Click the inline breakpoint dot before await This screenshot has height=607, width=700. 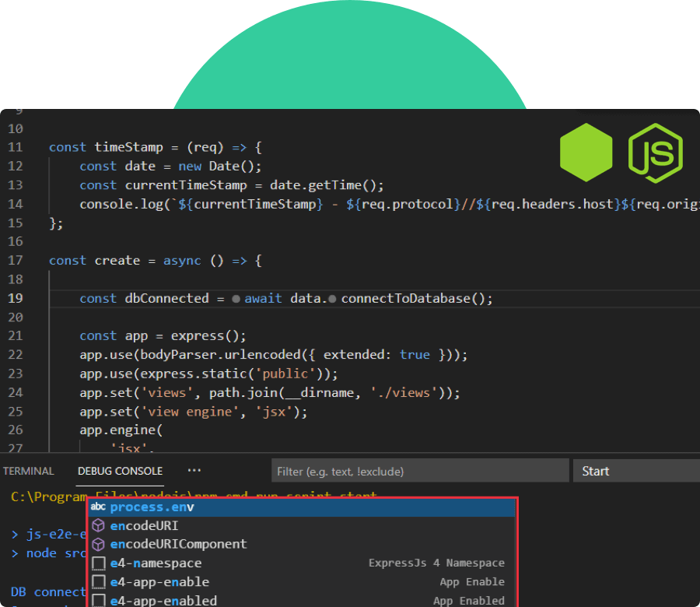coord(236,299)
